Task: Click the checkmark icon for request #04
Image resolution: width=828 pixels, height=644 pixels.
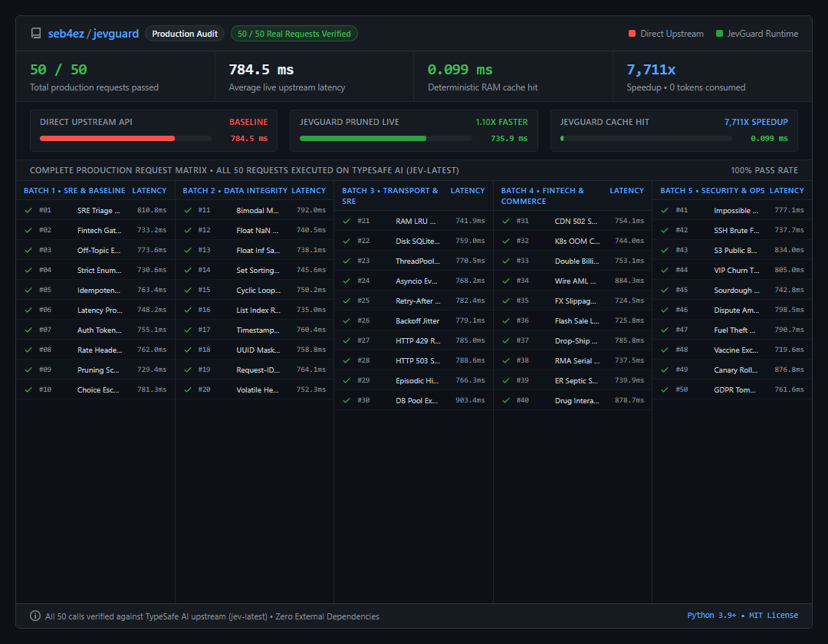Action: 28,270
